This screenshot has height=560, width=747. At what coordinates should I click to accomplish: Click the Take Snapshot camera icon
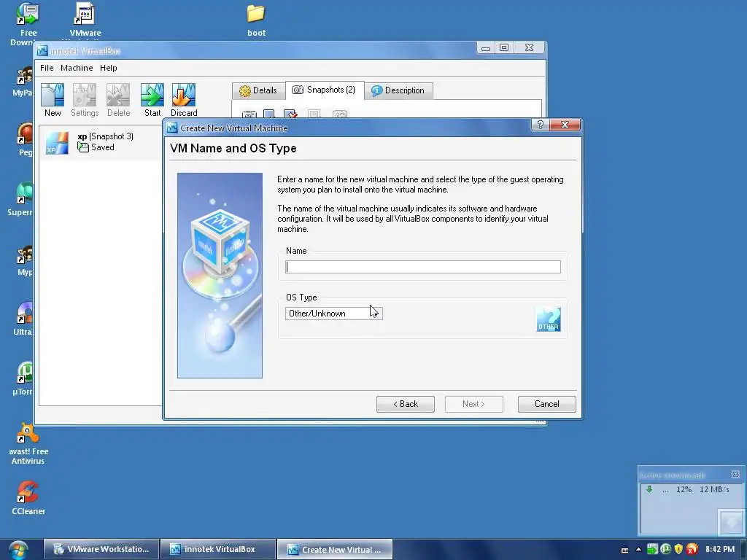pyautogui.click(x=249, y=114)
